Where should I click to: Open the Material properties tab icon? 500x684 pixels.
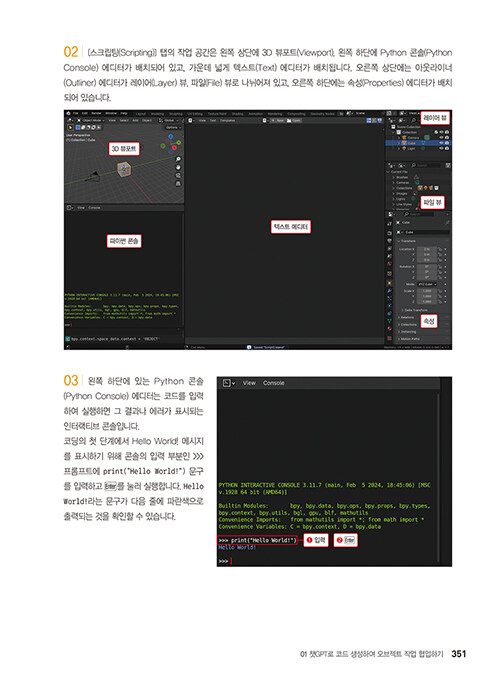389,329
